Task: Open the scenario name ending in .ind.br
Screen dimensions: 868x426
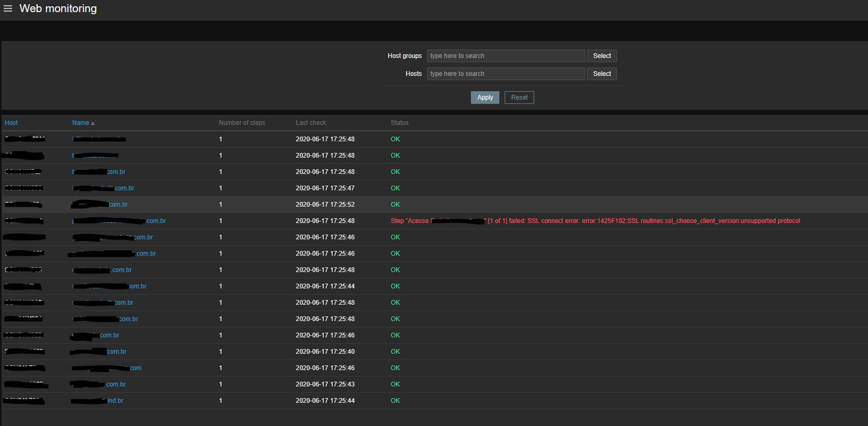Action: (114, 401)
